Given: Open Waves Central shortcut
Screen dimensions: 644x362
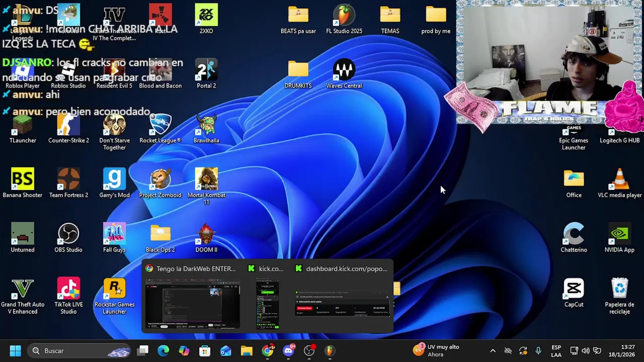Looking at the screenshot, I should tap(344, 74).
